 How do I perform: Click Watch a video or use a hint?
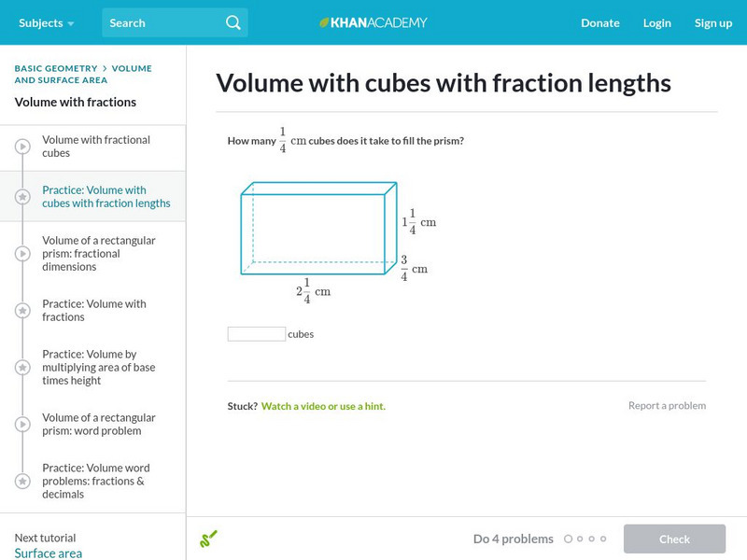[323, 406]
